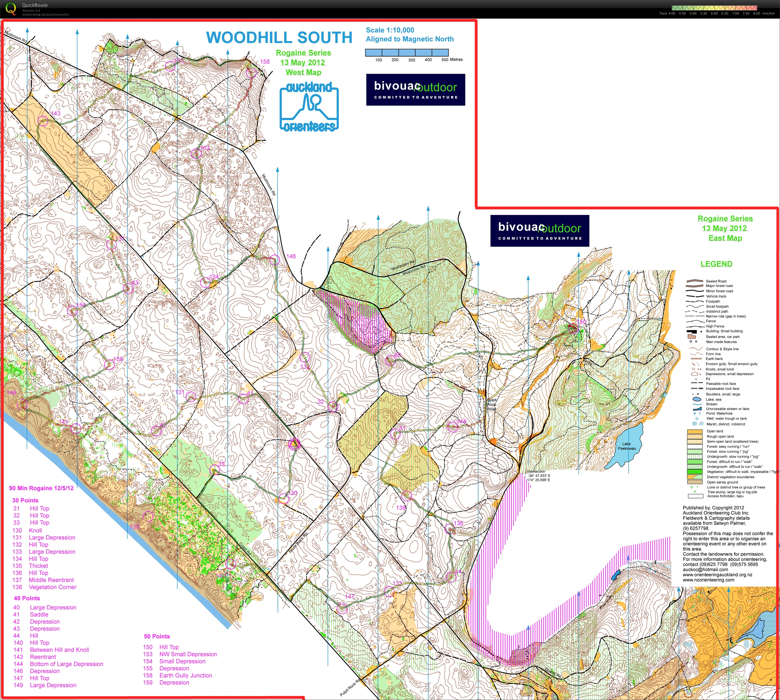
Task: Click the Scale 1:10,000 text
Action: pos(390,30)
